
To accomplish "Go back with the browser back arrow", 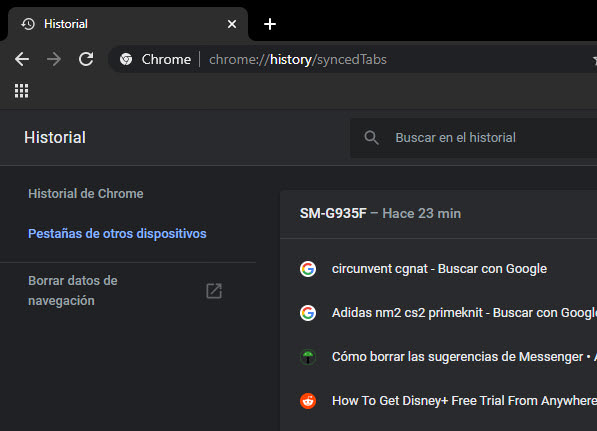I will (x=22, y=59).
